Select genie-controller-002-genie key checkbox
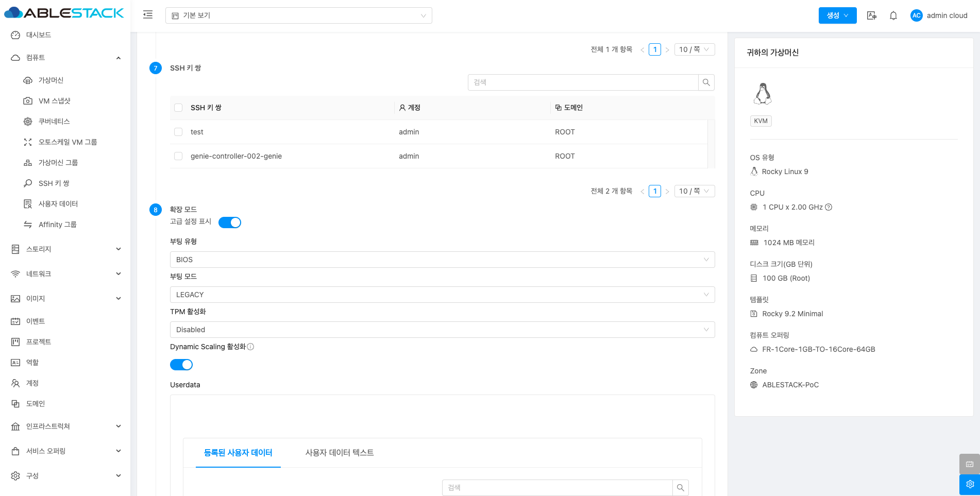This screenshot has height=496, width=980. coord(178,156)
